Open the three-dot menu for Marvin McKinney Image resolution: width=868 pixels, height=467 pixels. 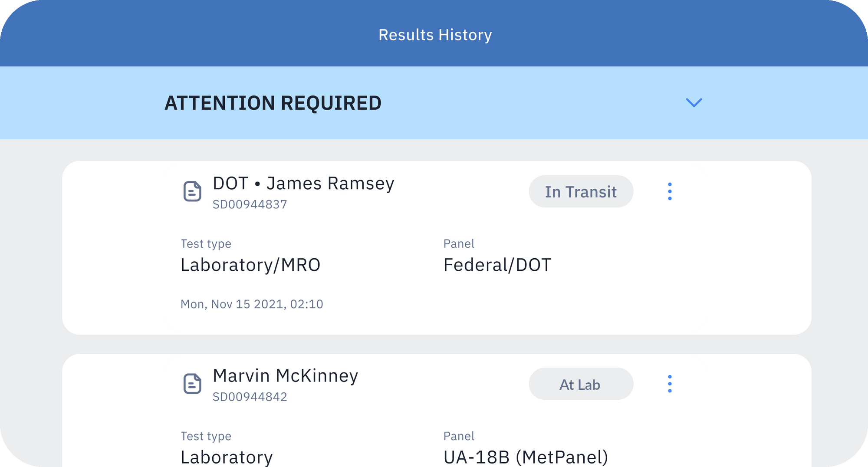670,384
